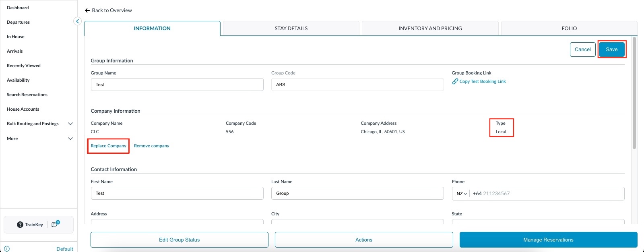644x252 pixels.
Task: Expand Bulk Routing and Postings menu
Action: point(70,124)
